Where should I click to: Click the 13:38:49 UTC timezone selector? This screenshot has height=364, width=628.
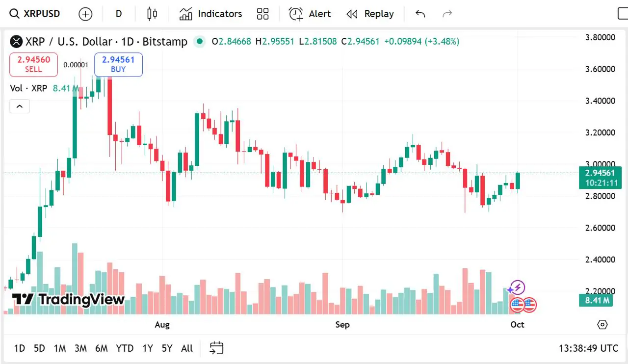click(588, 348)
